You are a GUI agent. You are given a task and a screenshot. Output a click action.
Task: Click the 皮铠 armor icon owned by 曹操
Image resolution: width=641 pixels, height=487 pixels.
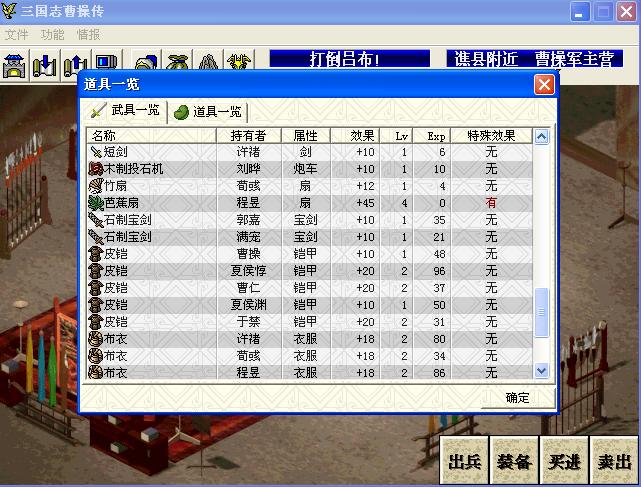point(96,254)
